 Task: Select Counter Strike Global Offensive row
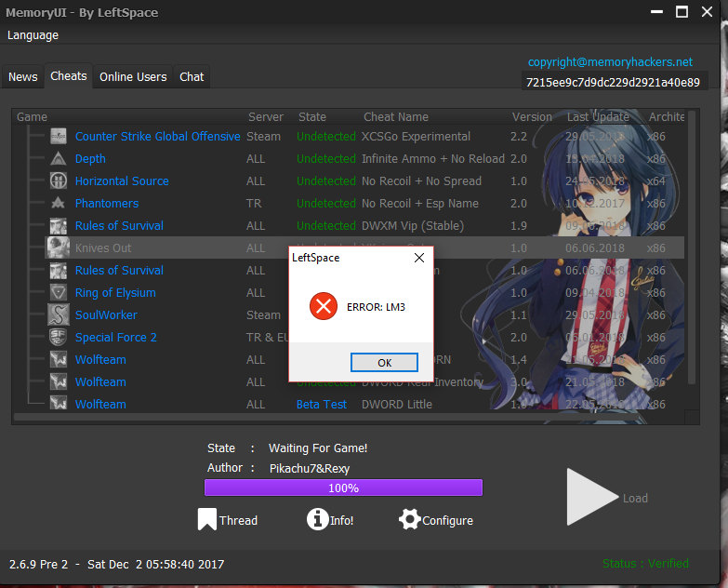click(364, 137)
